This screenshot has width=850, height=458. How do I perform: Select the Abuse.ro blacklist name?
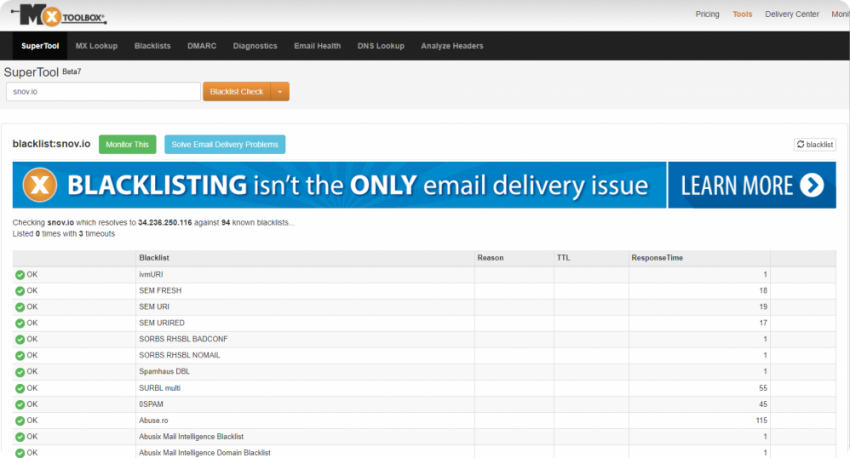[x=153, y=421]
